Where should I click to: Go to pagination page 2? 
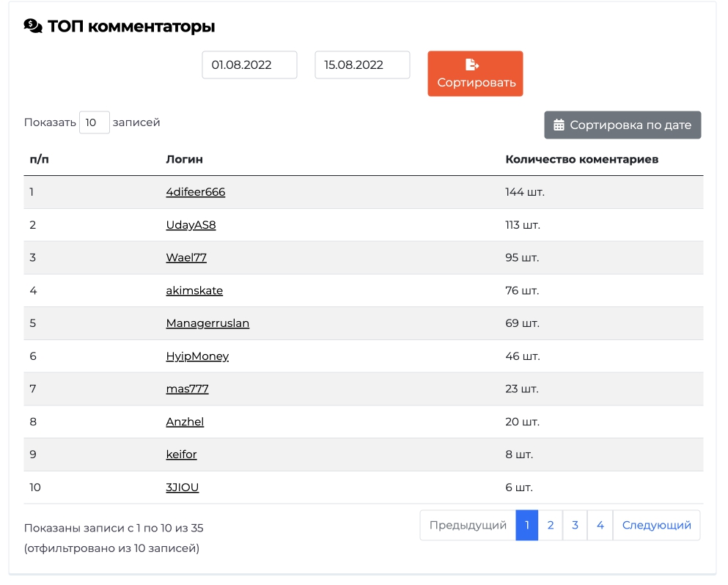tap(550, 525)
